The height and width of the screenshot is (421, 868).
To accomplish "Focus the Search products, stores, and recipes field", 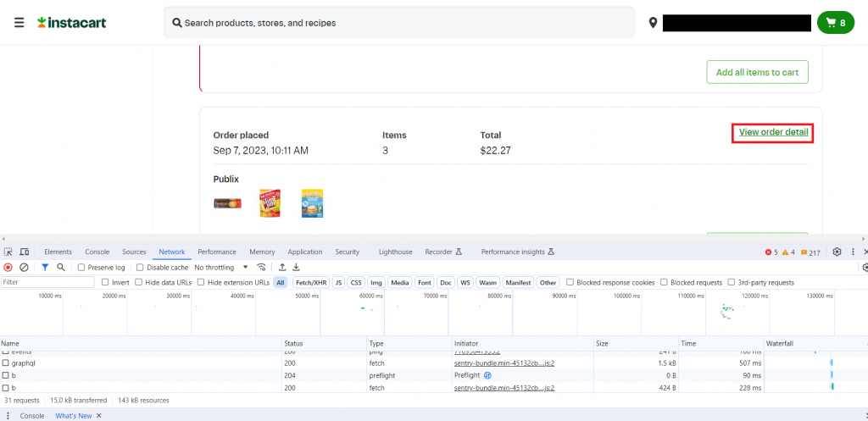I will click(x=398, y=23).
